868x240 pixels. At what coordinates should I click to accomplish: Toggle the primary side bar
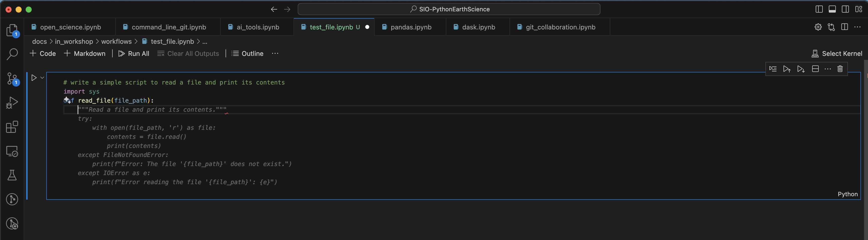click(x=819, y=9)
